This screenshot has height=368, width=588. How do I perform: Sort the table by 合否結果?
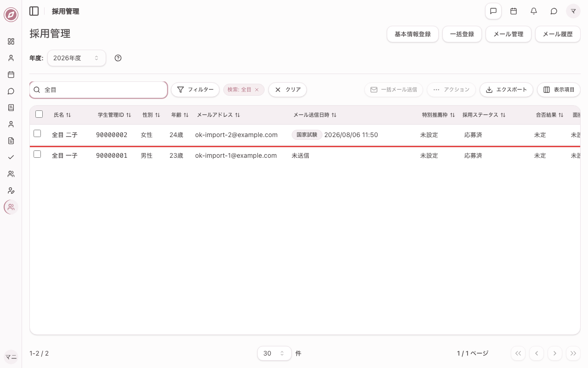click(x=549, y=115)
